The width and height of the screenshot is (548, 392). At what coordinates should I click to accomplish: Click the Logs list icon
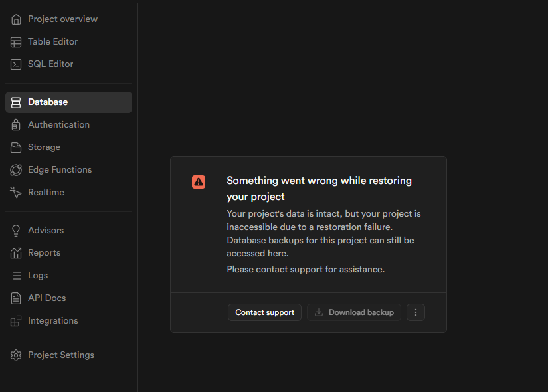16,276
